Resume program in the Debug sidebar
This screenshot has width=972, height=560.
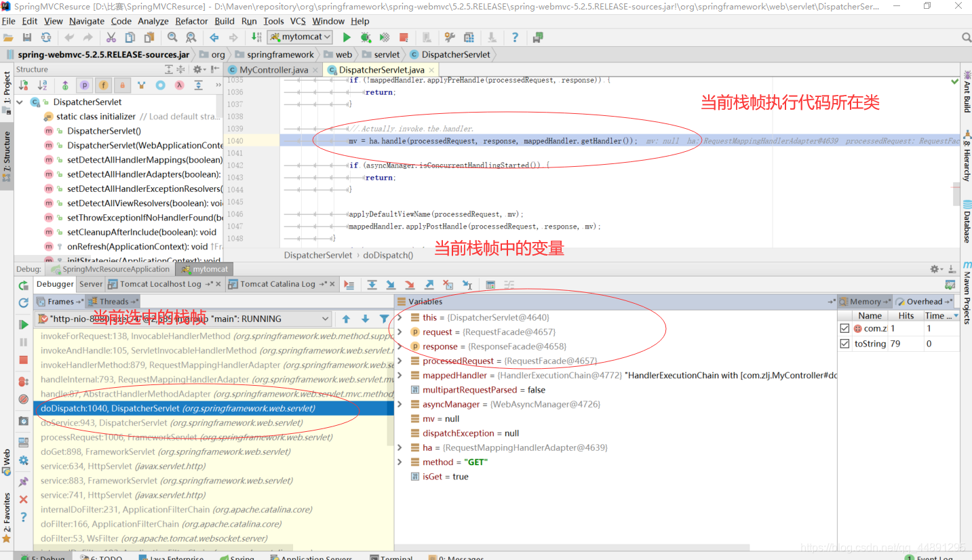pos(24,324)
